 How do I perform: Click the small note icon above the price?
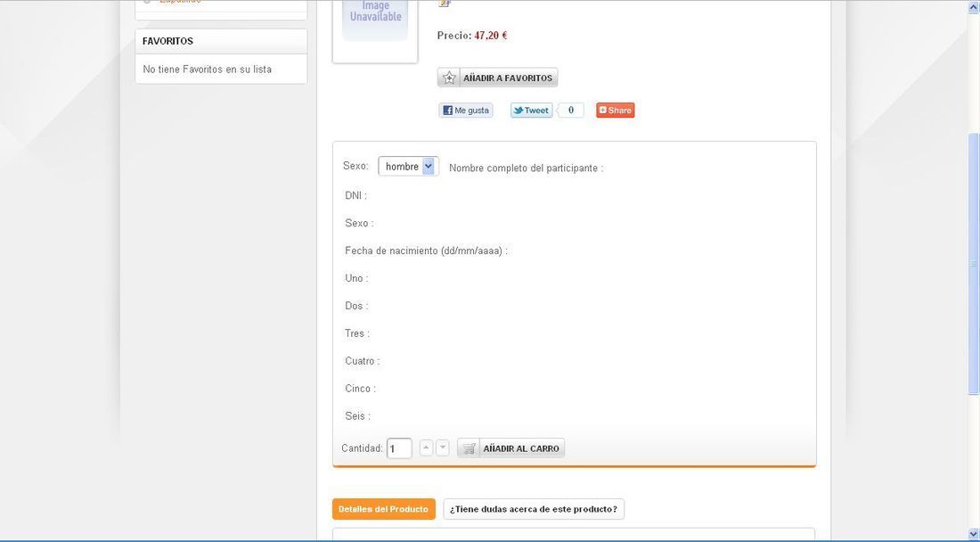click(445, 4)
